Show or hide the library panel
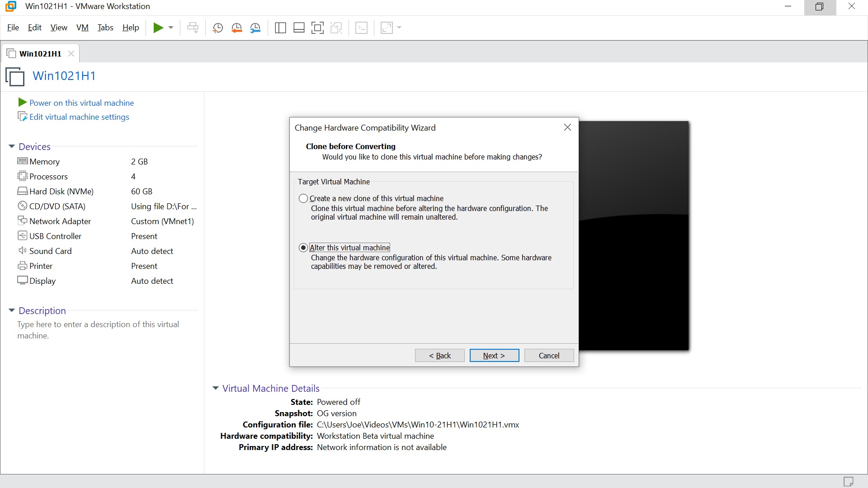Screen dimensions: 868x488 click(x=280, y=28)
